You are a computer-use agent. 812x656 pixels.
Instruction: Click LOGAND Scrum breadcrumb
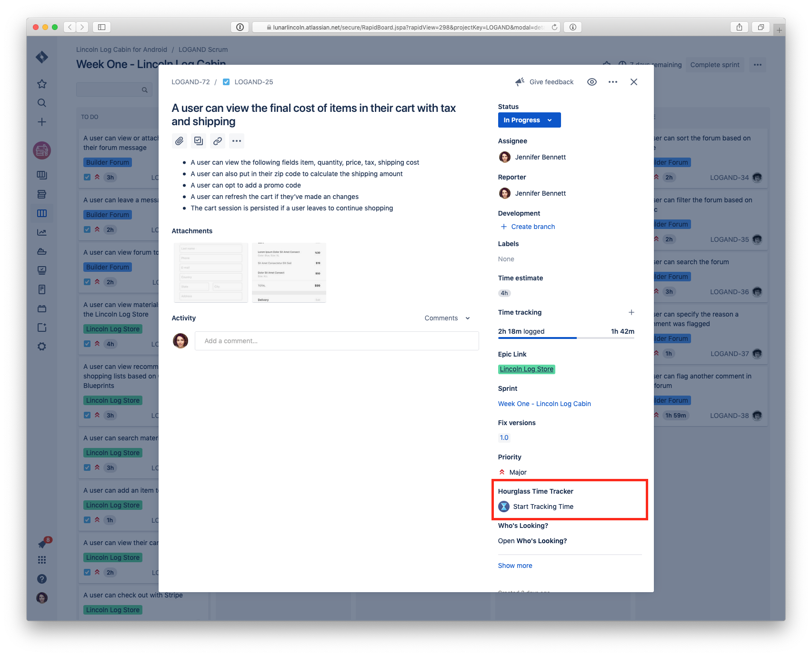click(x=203, y=50)
